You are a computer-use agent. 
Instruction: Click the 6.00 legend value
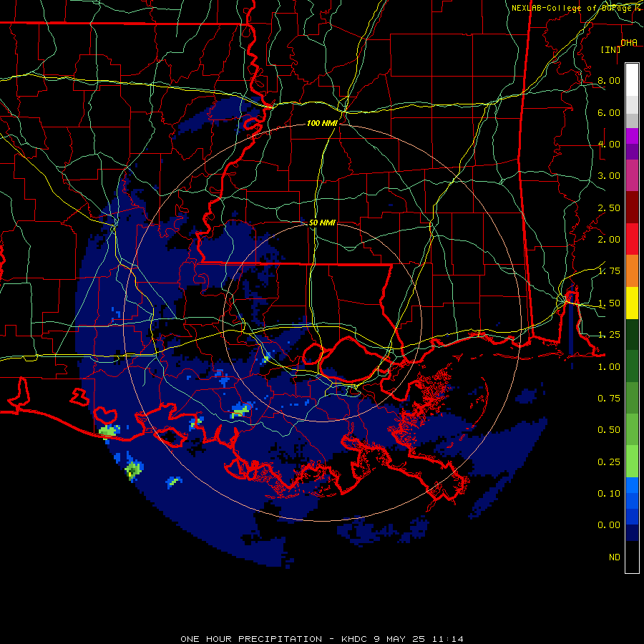pos(609,112)
